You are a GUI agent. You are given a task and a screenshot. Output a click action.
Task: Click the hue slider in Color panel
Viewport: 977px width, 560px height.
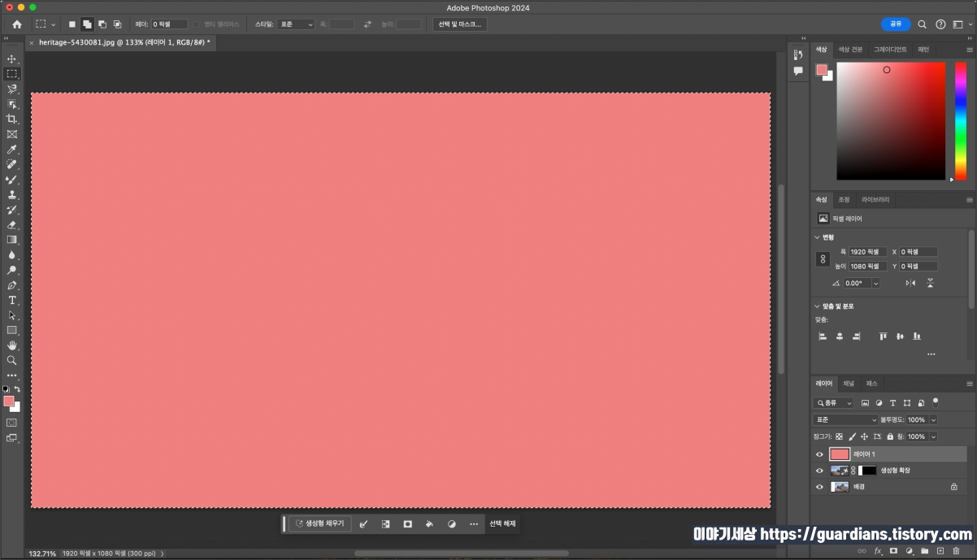961,121
